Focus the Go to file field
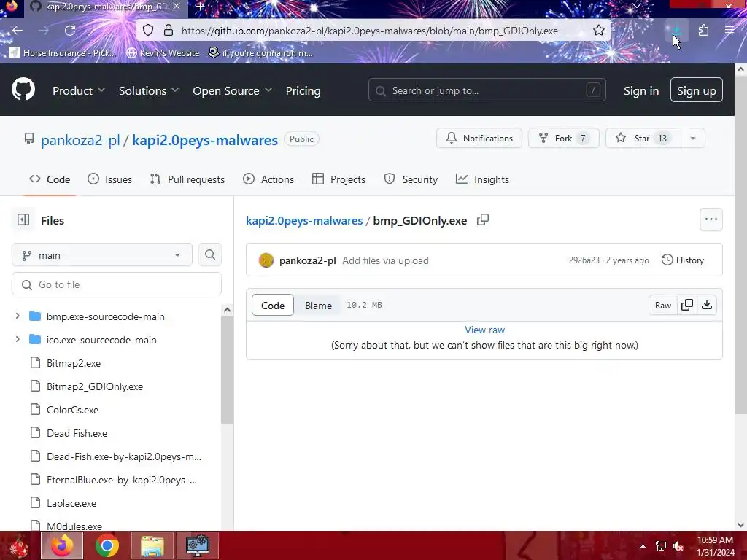 point(117,284)
